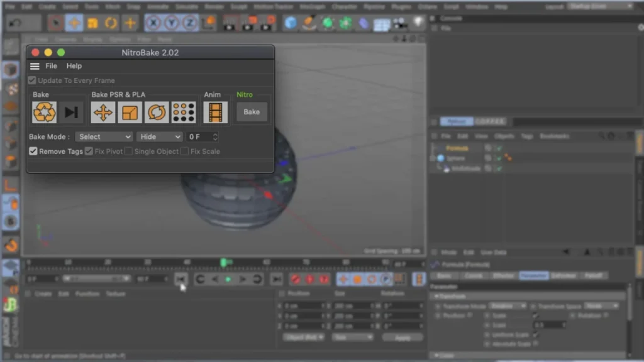This screenshot has width=644, height=362.
Task: Click the record active objects red button
Action: 296,280
